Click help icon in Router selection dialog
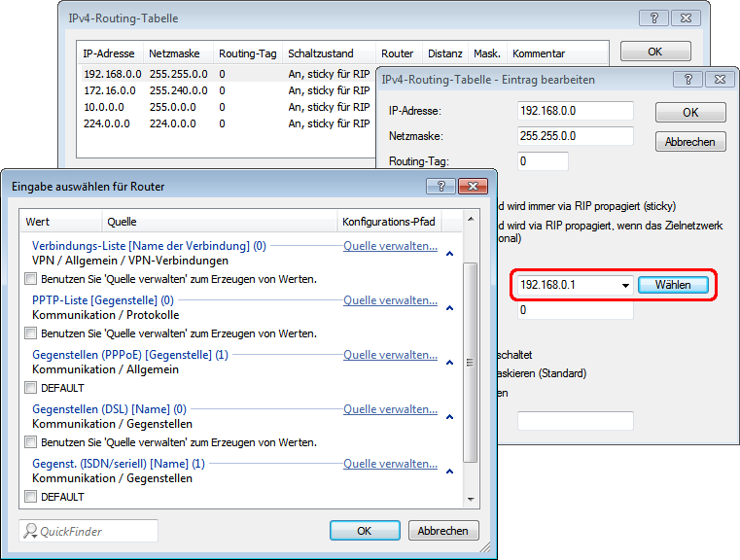 [441, 185]
